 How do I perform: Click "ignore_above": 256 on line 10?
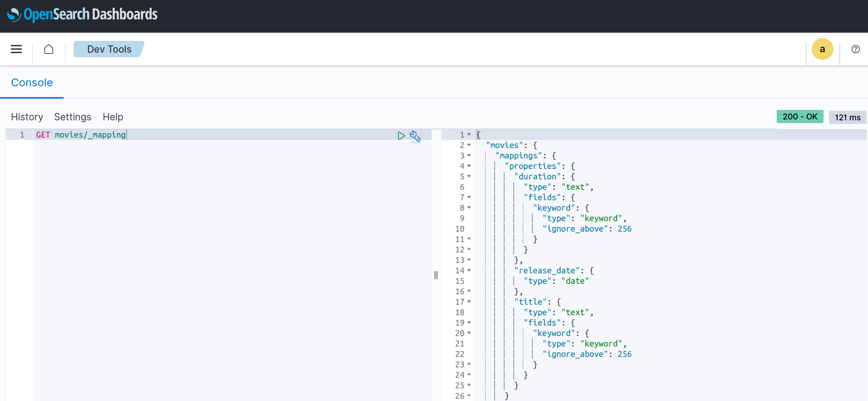pyautogui.click(x=587, y=229)
